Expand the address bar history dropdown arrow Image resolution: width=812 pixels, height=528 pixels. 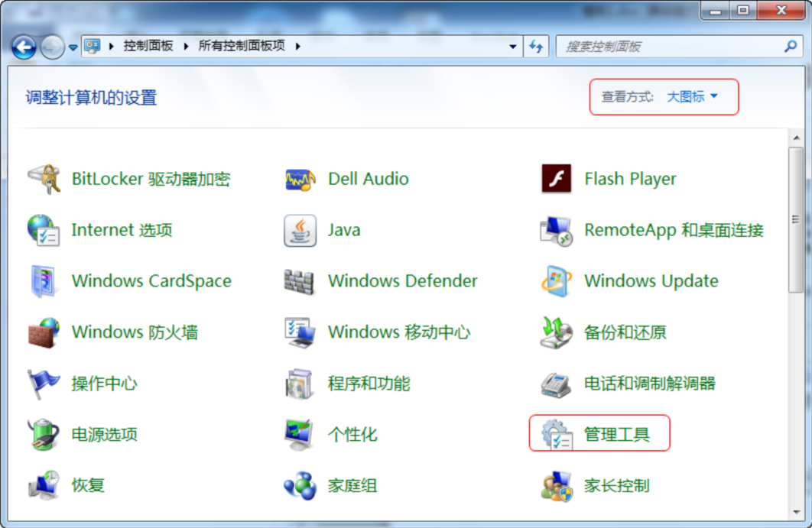(x=513, y=47)
